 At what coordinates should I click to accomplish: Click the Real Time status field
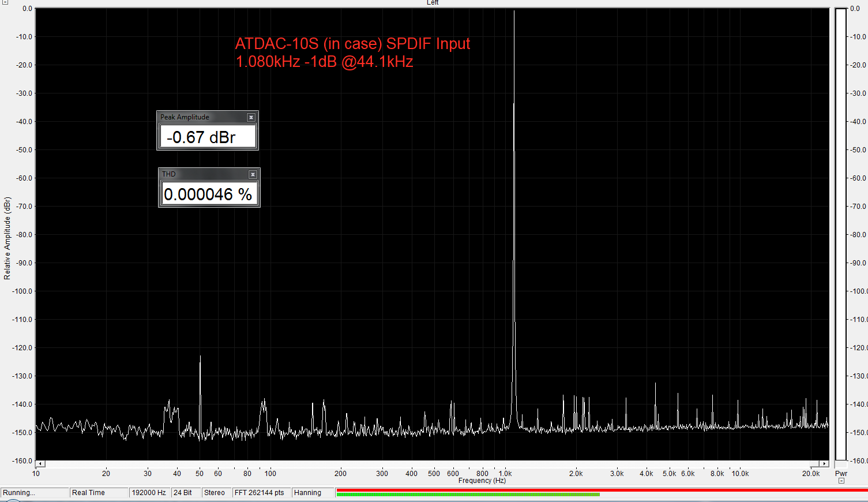pos(99,493)
